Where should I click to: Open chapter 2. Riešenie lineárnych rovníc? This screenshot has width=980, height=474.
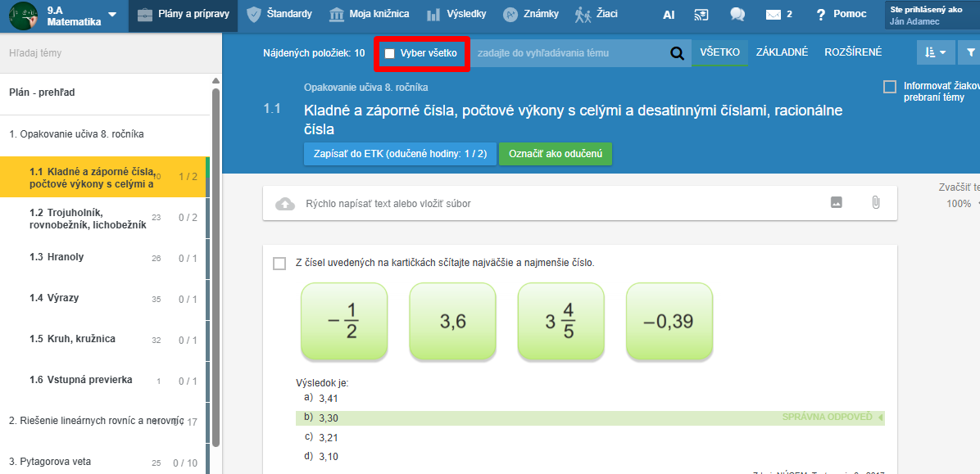click(104, 422)
